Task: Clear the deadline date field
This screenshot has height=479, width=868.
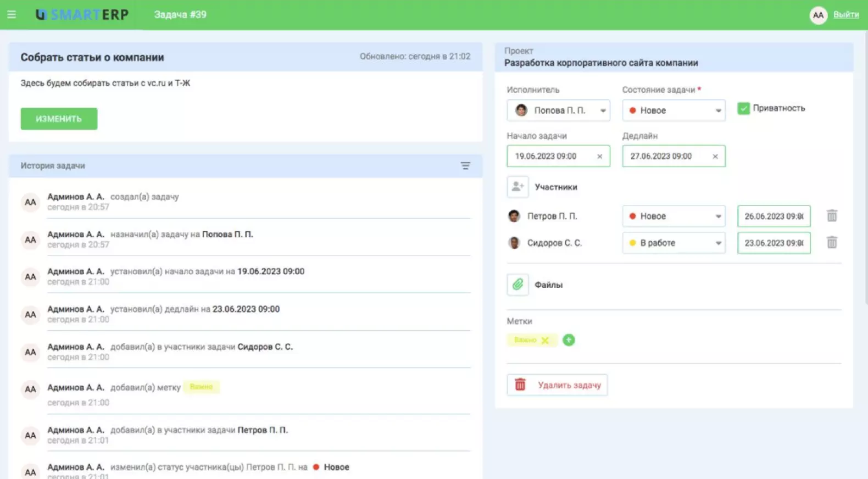Action: (715, 157)
